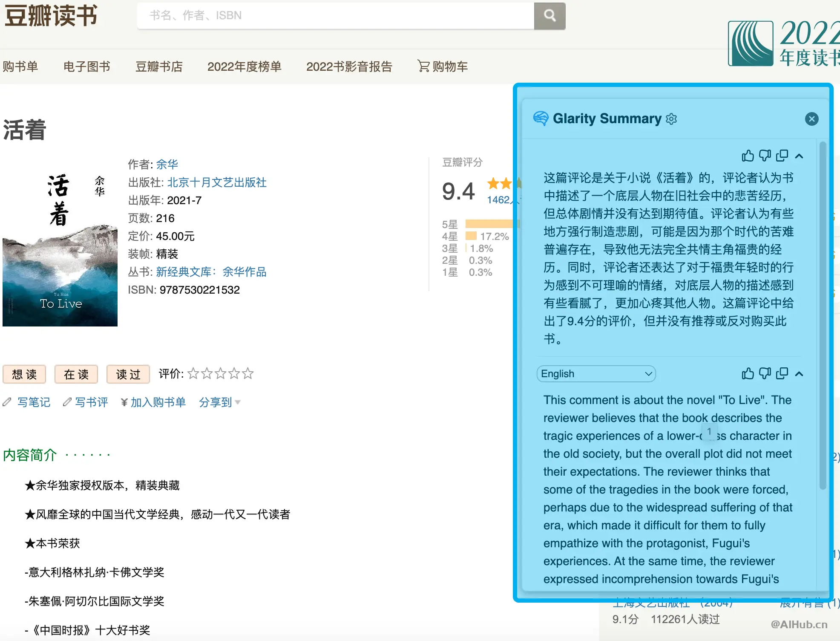Screen dimensions: 840x641
Task: Open the 购物车 shopping cart
Action: (443, 66)
